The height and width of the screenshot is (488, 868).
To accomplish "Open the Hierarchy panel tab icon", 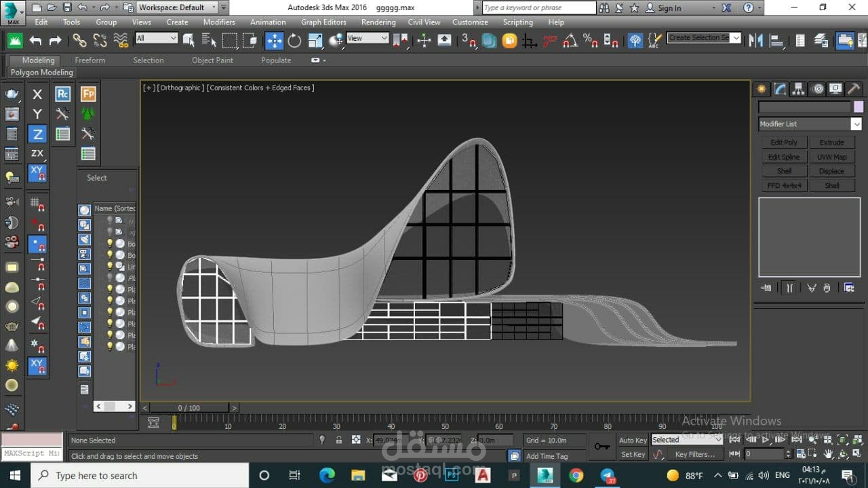I will coord(799,89).
